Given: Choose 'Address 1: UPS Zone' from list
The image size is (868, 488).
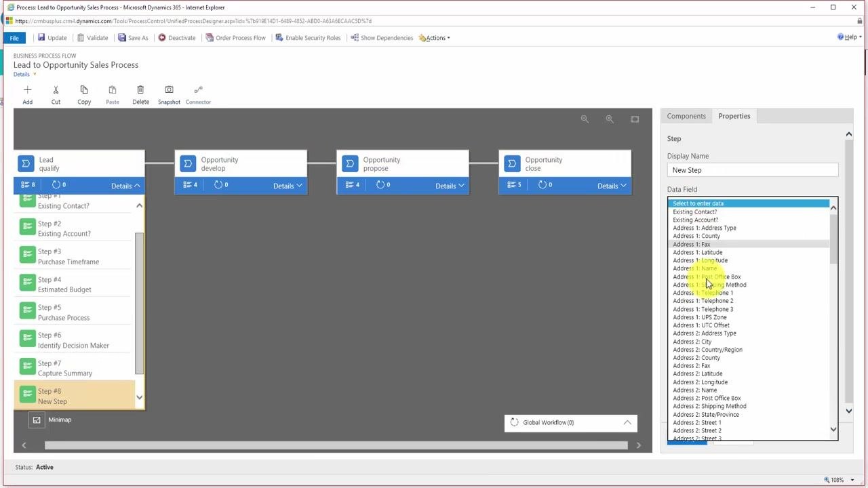Looking at the screenshot, I should click(x=748, y=317).
